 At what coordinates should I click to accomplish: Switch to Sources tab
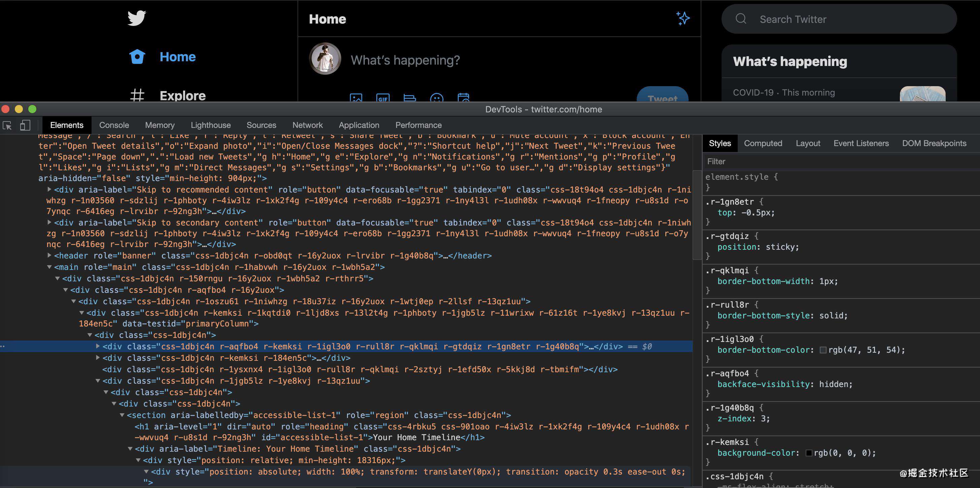coord(261,125)
